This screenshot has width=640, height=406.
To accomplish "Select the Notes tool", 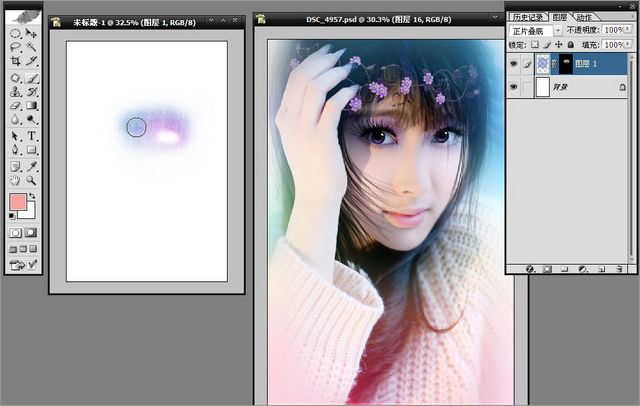I will (15, 166).
